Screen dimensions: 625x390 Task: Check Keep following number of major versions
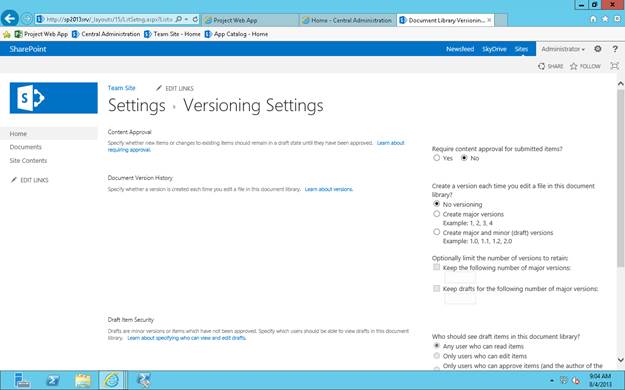[x=436, y=268]
